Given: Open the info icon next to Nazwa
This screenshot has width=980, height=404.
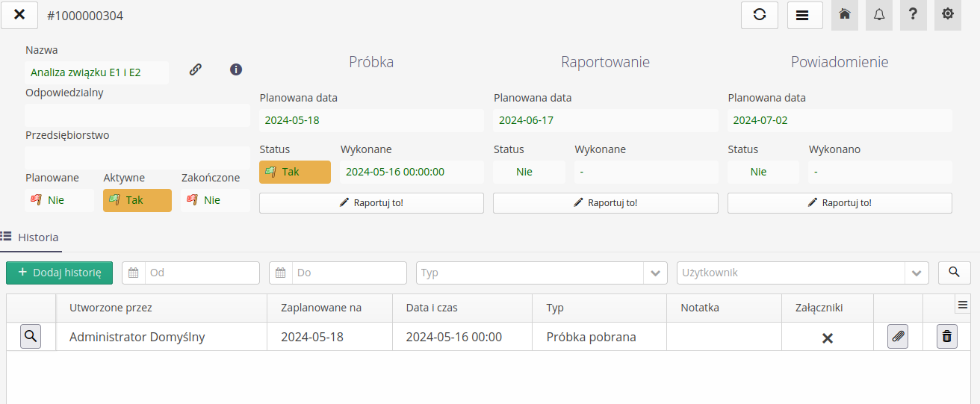Looking at the screenshot, I should (236, 69).
